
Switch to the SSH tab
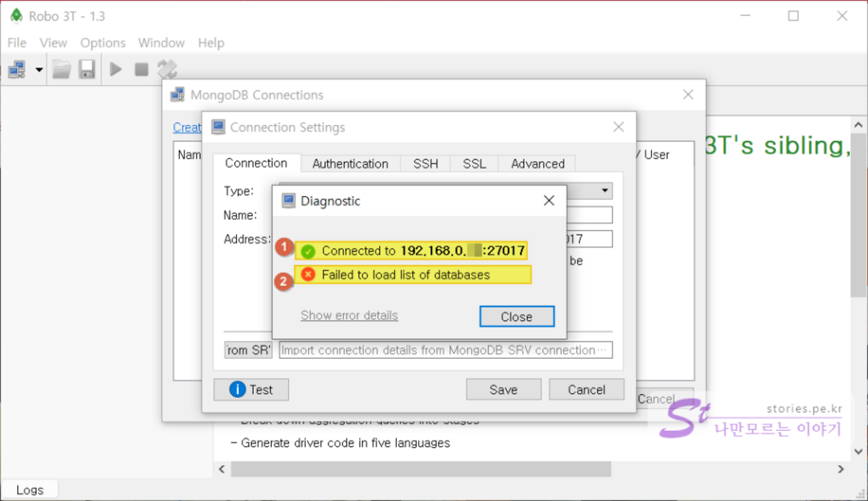425,164
